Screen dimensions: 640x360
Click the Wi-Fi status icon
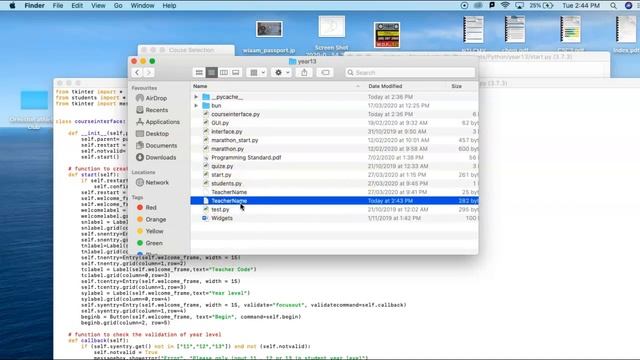point(505,6)
